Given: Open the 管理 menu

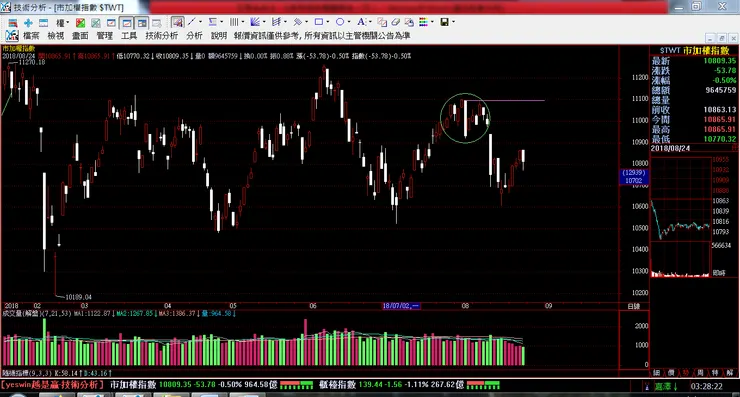Looking at the screenshot, I should coord(105,35).
